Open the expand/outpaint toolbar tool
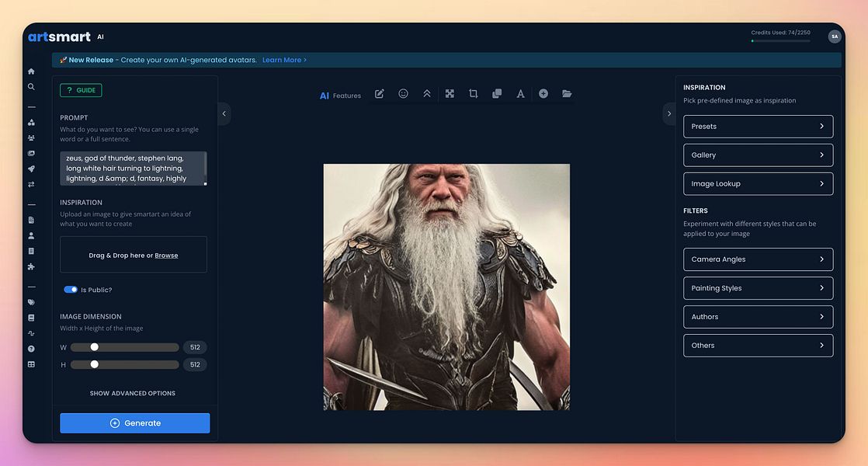Image resolution: width=868 pixels, height=466 pixels. click(x=450, y=93)
